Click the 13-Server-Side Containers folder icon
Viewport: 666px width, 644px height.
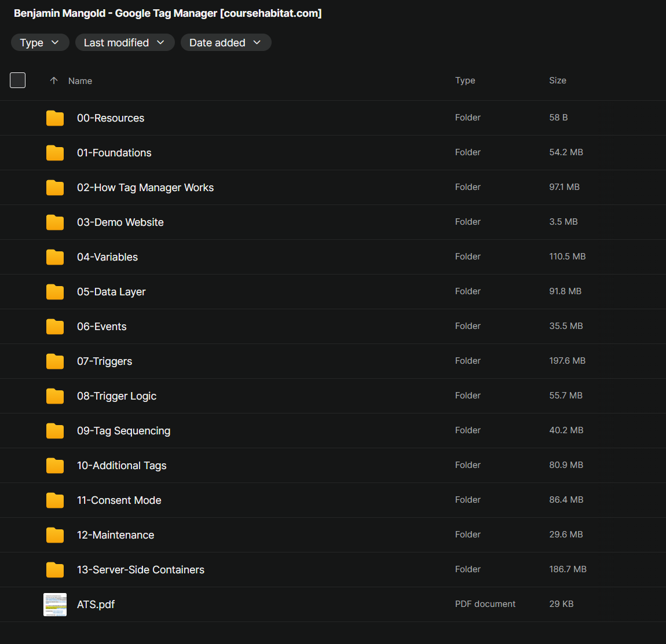pyautogui.click(x=55, y=570)
